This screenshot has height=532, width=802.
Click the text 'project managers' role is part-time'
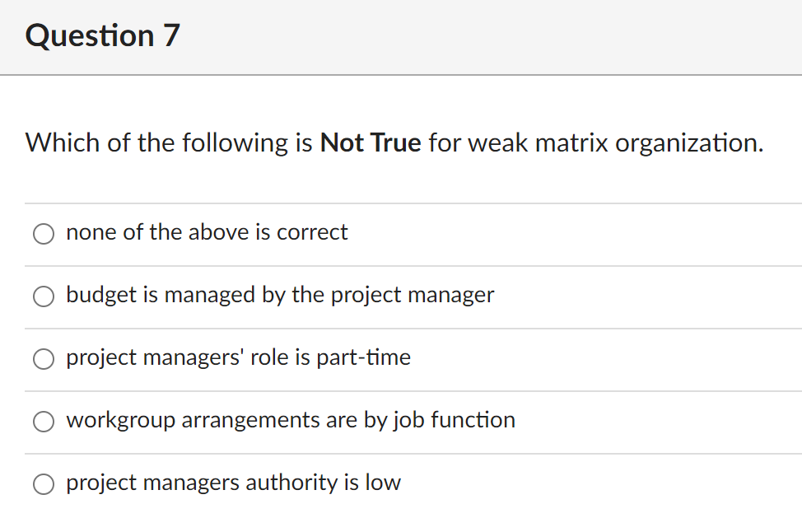[x=239, y=358]
